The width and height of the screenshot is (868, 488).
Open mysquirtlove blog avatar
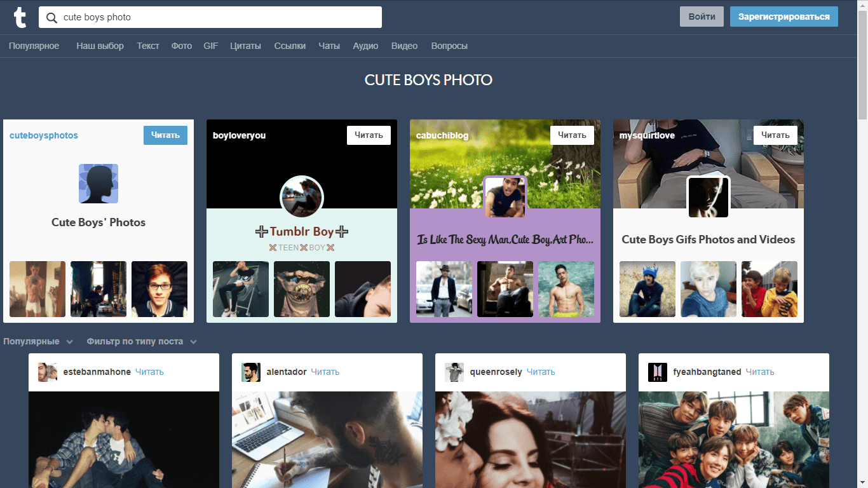tap(709, 197)
